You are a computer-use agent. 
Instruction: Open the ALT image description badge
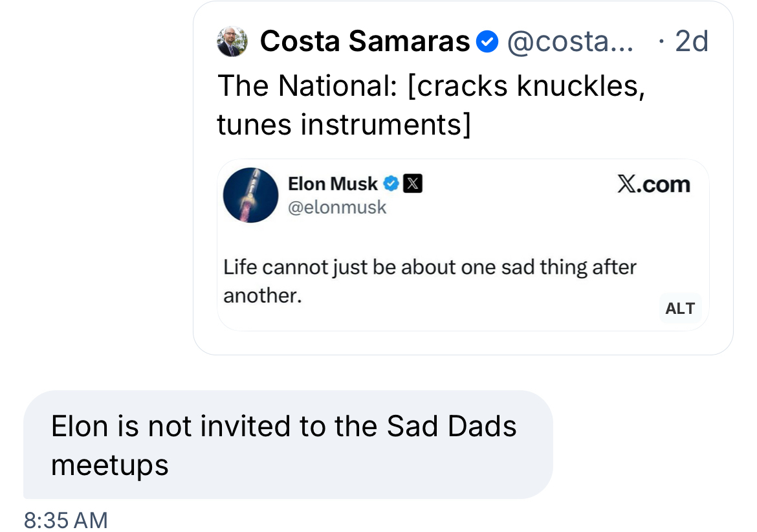[680, 309]
